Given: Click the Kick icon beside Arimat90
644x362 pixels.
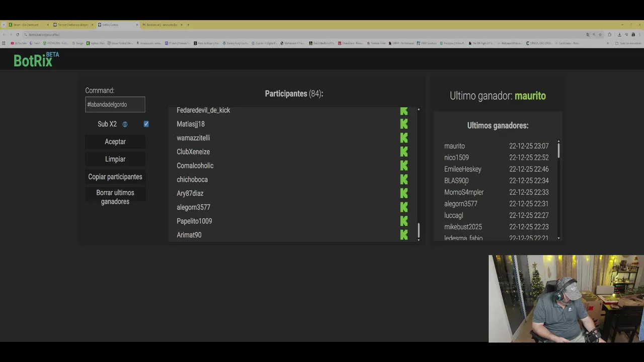Looking at the screenshot, I should pyautogui.click(x=404, y=235).
